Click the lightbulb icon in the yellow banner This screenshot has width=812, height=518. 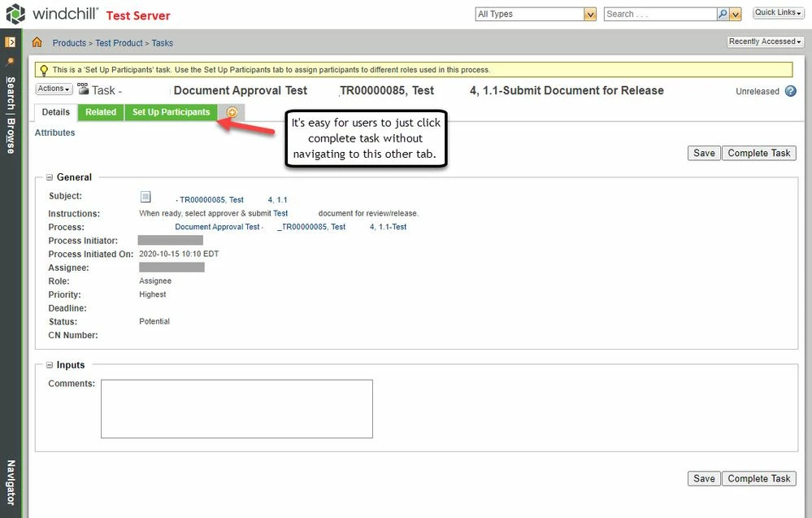(44, 69)
